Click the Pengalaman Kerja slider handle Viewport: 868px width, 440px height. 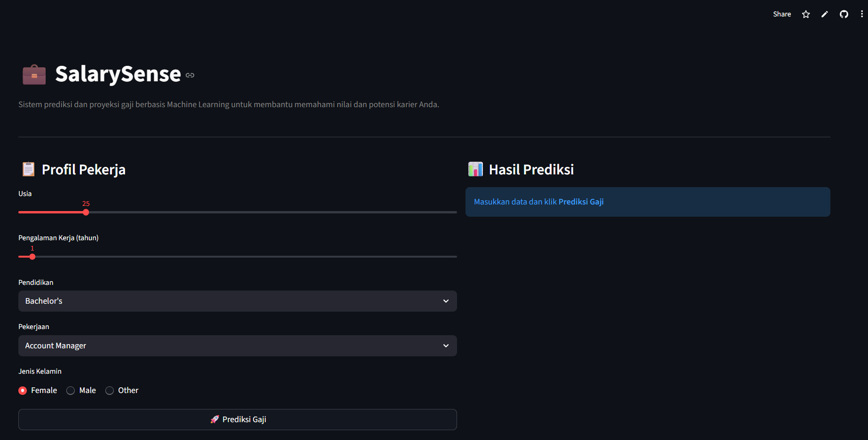point(32,257)
